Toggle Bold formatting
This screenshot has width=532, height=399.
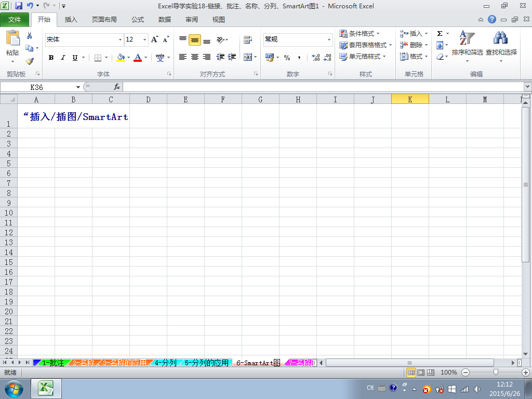51,58
